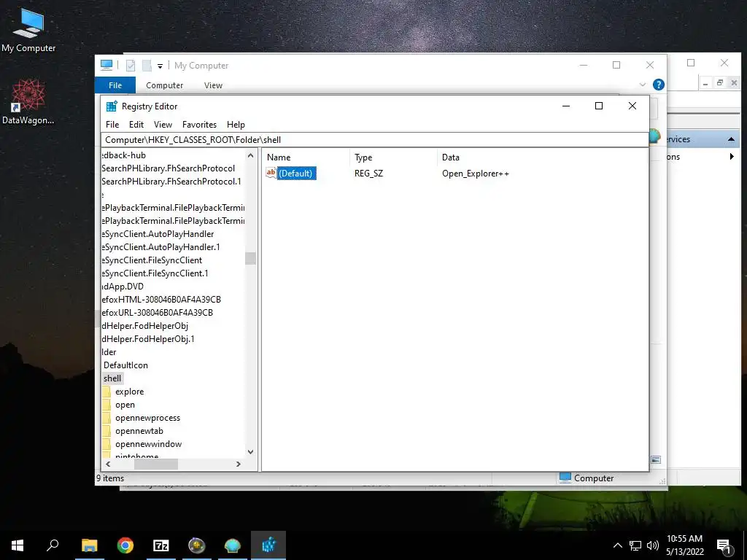
Task: Click the (Default) string value icon
Action: [x=271, y=173]
